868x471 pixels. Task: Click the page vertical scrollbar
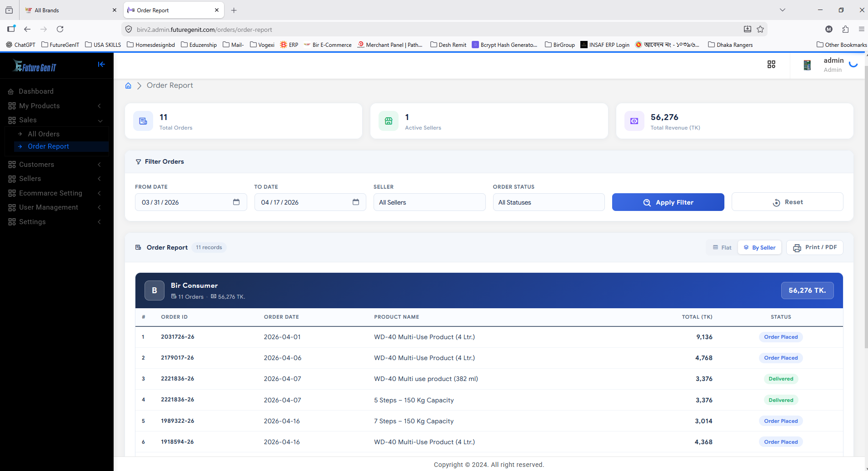tap(866, 207)
